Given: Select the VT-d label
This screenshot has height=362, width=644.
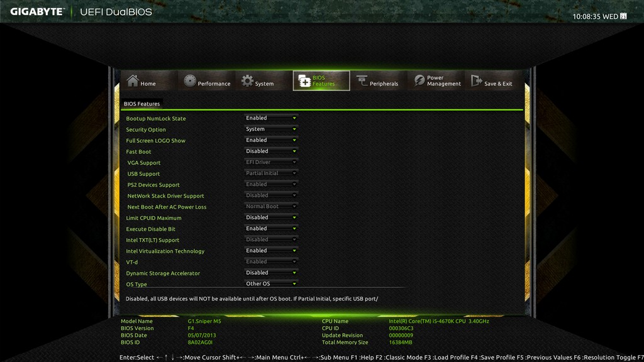Looking at the screenshot, I should coord(132,262).
